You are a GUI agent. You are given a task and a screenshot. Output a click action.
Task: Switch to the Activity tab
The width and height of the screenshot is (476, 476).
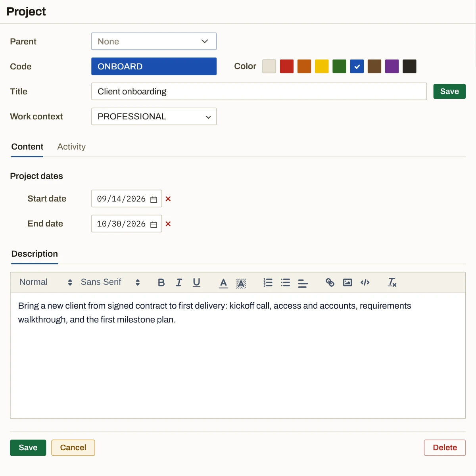pyautogui.click(x=71, y=147)
